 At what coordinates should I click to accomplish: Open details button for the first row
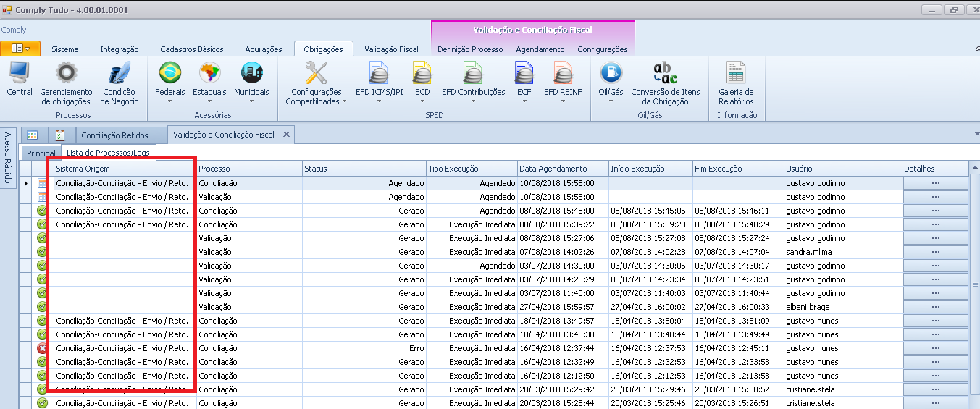935,183
